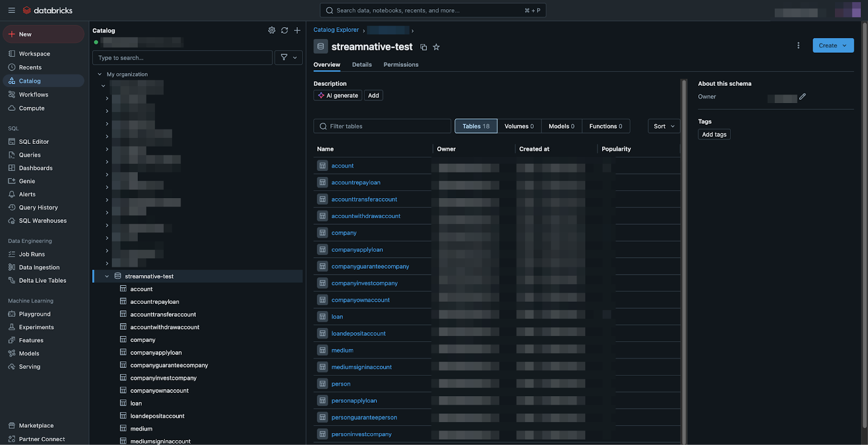
Task: Select the Models 0 filter
Action: [x=561, y=126]
